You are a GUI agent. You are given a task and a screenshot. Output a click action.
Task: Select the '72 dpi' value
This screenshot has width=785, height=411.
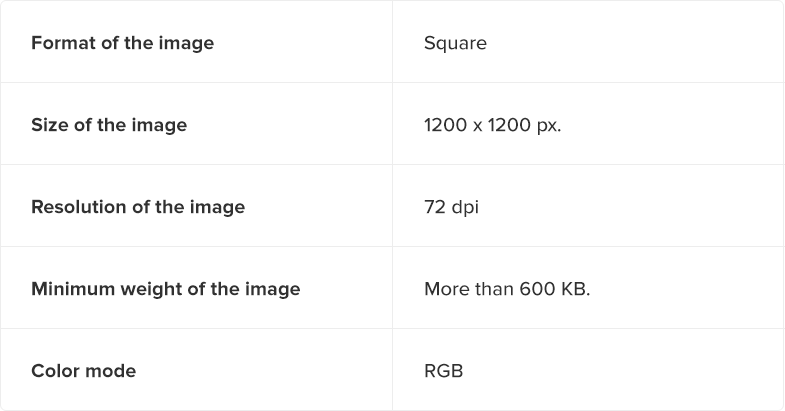pyautogui.click(x=452, y=207)
